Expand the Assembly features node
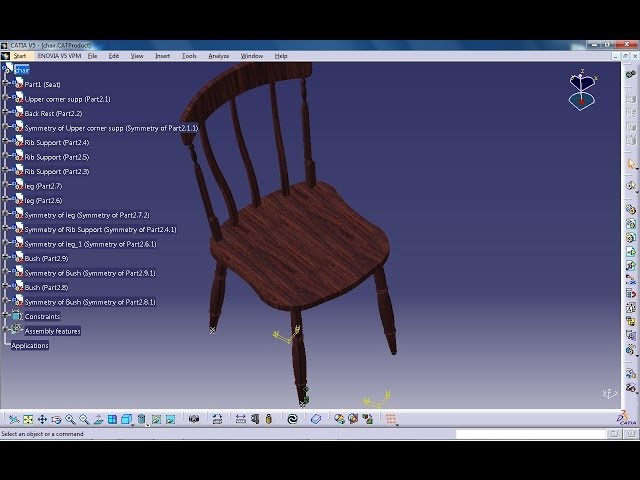The image size is (640, 480). coord(5,329)
